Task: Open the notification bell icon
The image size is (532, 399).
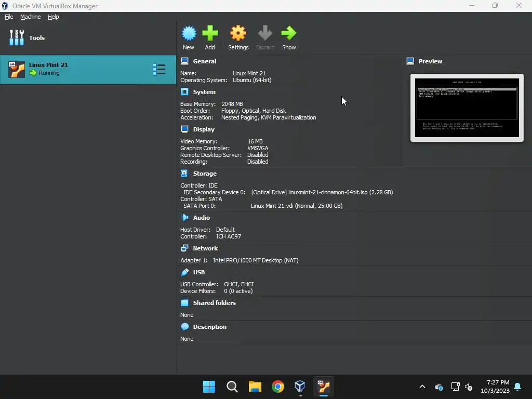Action: coord(517,387)
